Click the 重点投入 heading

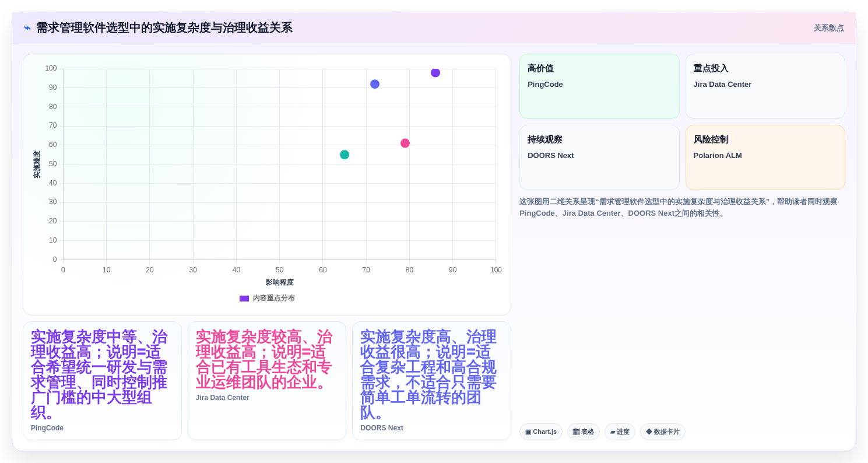coord(711,68)
